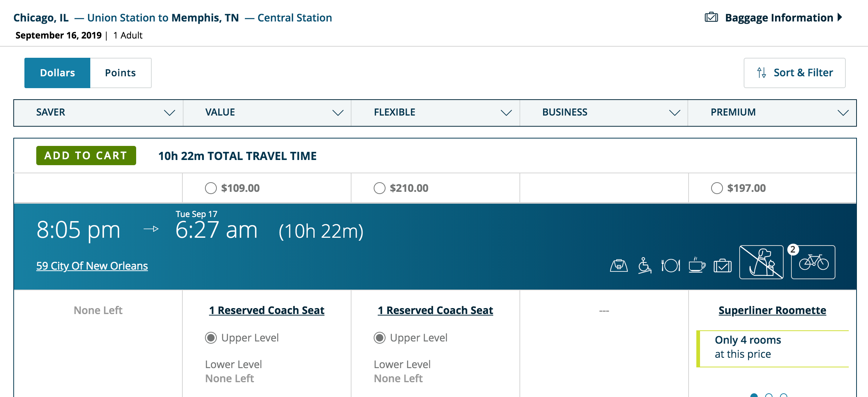Expand the BUSINESS fare column dropdown
The image size is (868, 397).
674,113
